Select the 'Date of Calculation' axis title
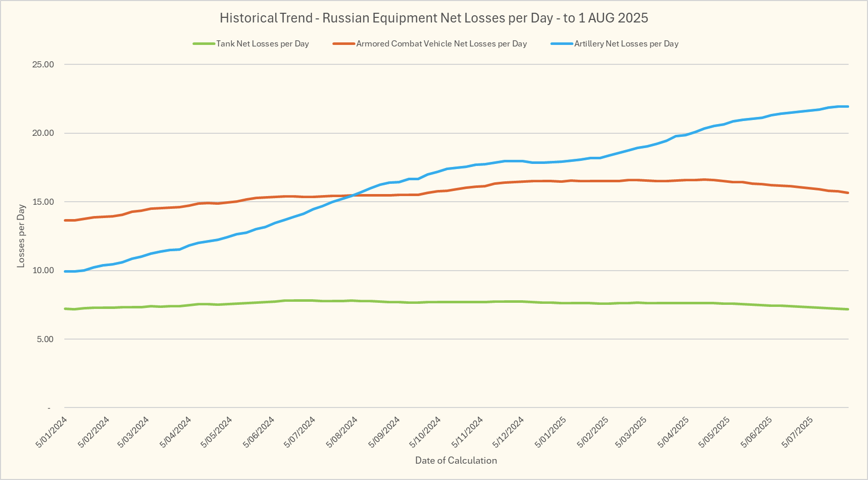Screen dimensions: 868x480 click(456, 461)
